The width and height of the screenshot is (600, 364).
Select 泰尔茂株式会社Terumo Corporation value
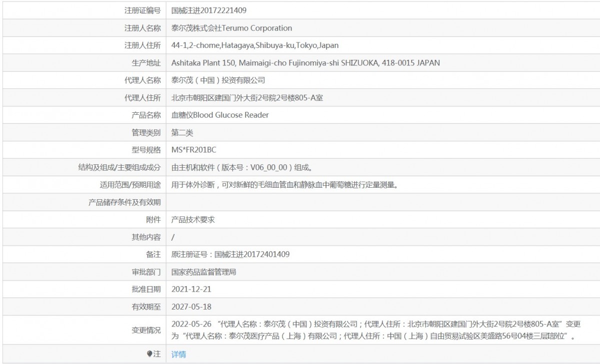(x=231, y=28)
